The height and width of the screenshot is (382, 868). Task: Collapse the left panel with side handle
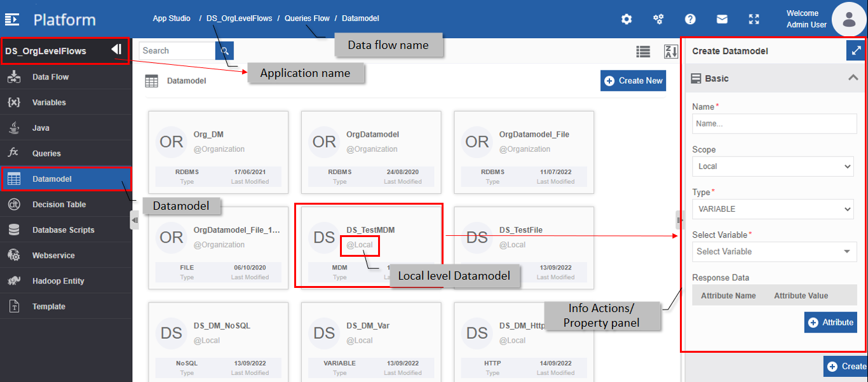coord(134,220)
